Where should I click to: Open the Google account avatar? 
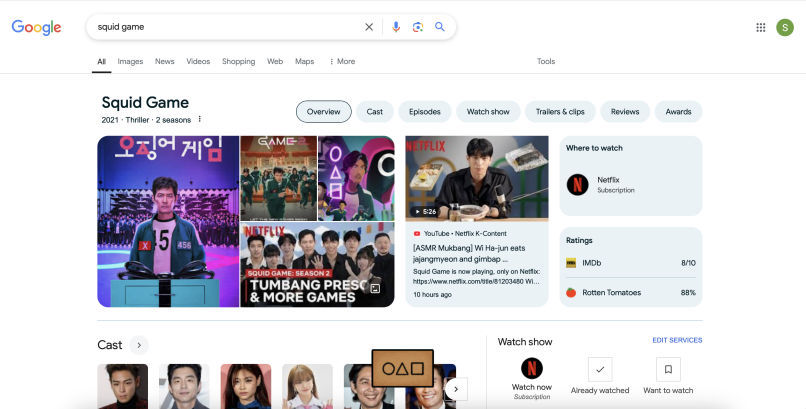tap(785, 27)
